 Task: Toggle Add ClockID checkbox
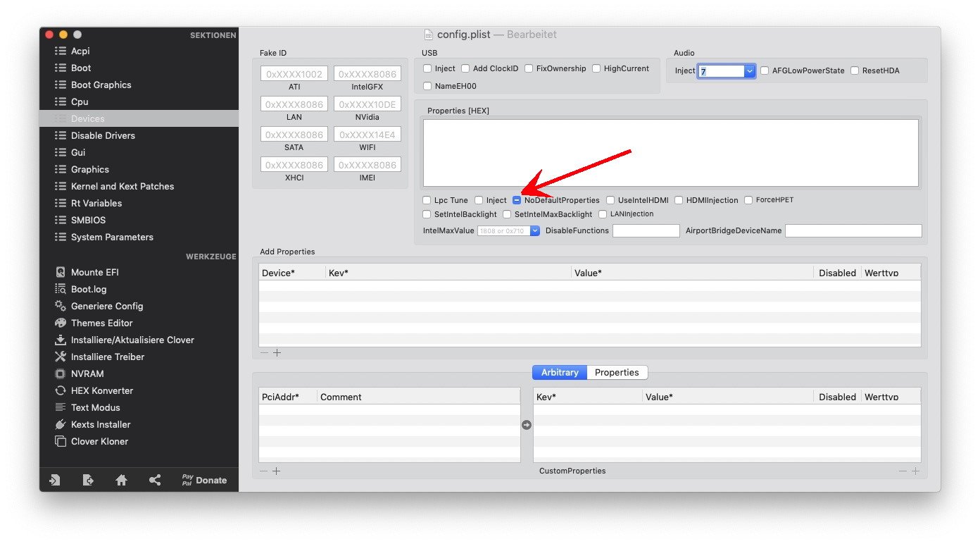465,68
